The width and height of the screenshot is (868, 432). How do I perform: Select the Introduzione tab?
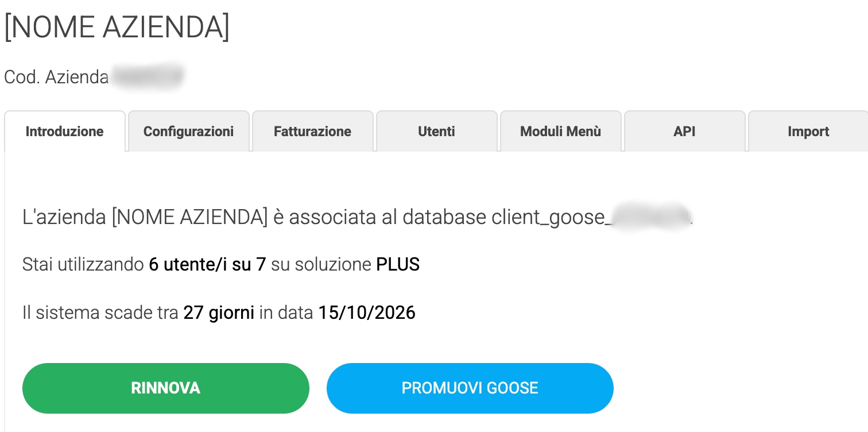point(64,131)
